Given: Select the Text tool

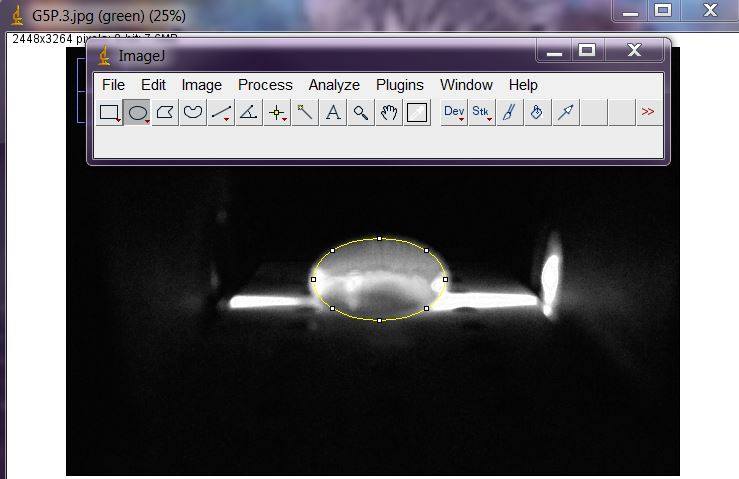Looking at the screenshot, I should (x=334, y=113).
